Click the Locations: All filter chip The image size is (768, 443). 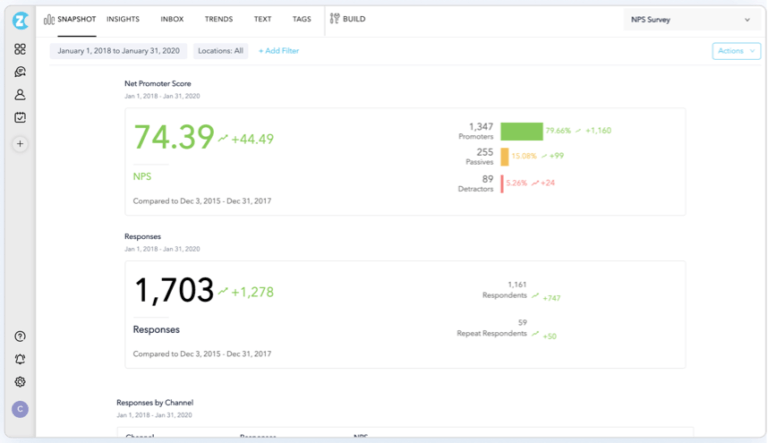220,51
